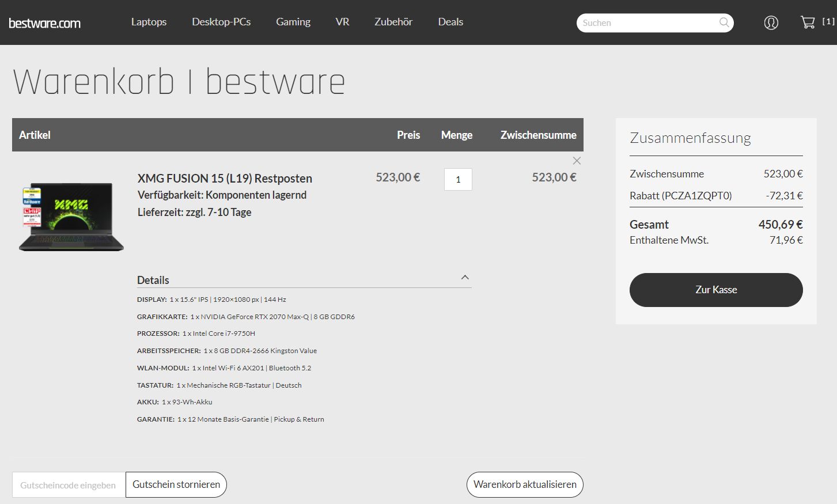This screenshot has height=504, width=837.
Task: Proceed with Zur Kasse button
Action: click(x=716, y=290)
